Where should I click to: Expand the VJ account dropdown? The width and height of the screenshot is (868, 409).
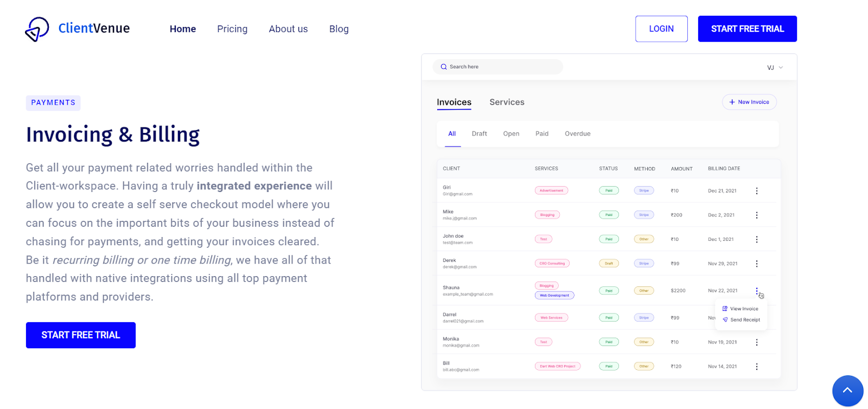click(x=781, y=67)
